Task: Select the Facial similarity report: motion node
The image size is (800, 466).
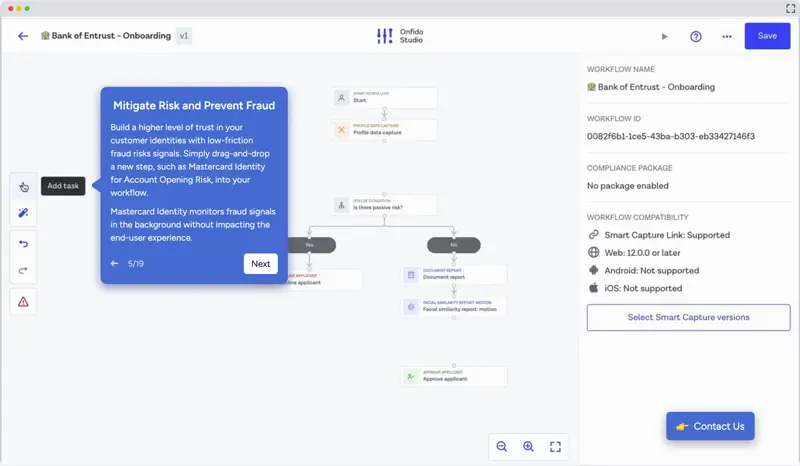Action: tap(454, 306)
